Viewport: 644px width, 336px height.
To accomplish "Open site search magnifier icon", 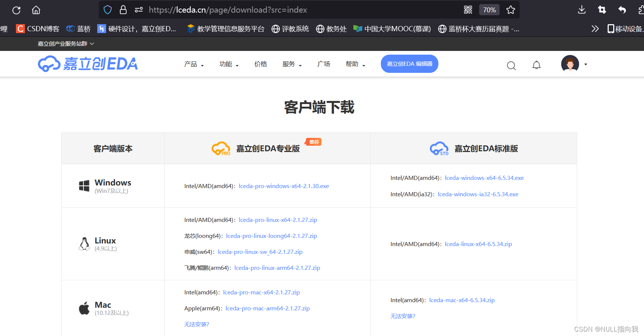I will pyautogui.click(x=511, y=66).
